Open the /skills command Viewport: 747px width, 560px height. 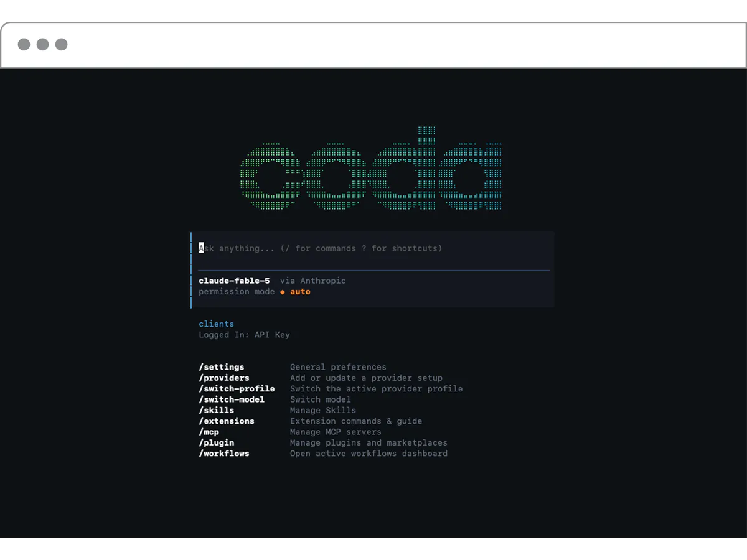217,410
